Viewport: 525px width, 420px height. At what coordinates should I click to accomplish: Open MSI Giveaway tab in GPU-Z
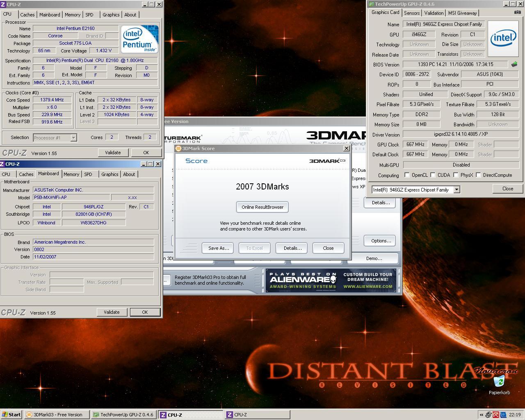[462, 13]
